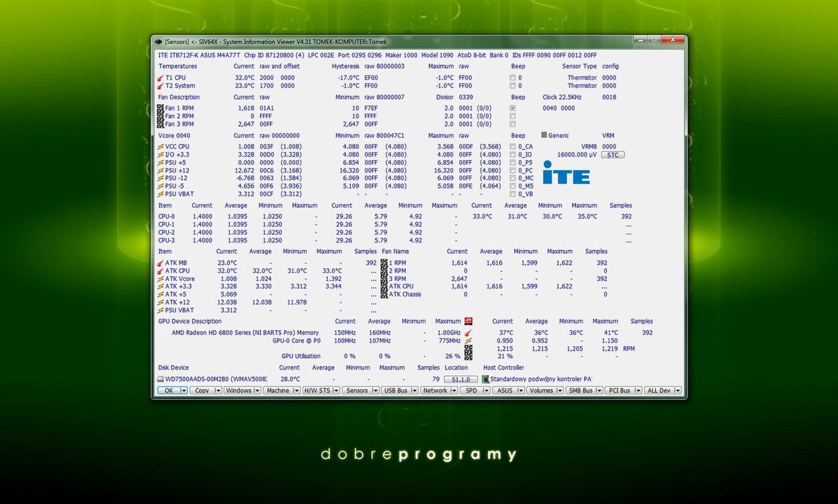Click the 16000.000 µV value
838x504 pixels.
coord(577,155)
